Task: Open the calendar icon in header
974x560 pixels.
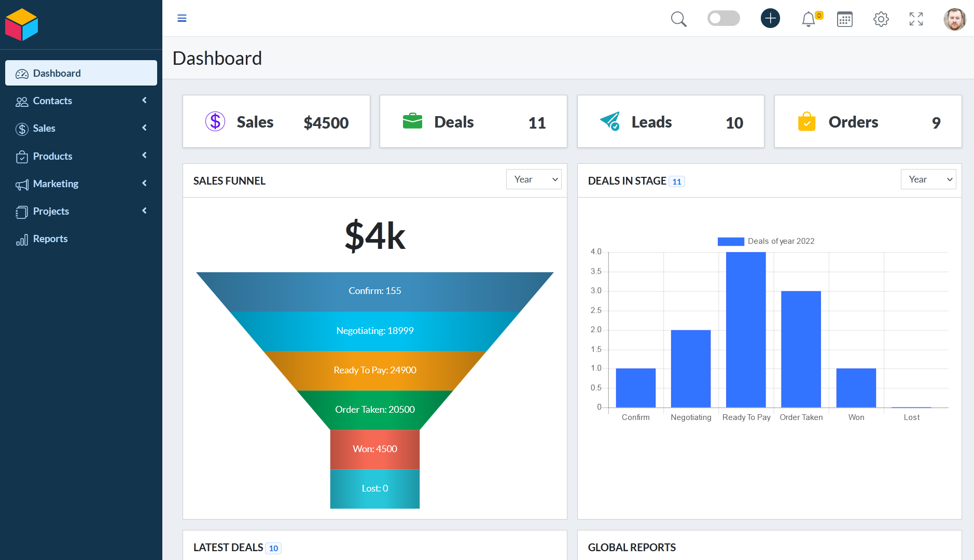Action: pyautogui.click(x=845, y=19)
